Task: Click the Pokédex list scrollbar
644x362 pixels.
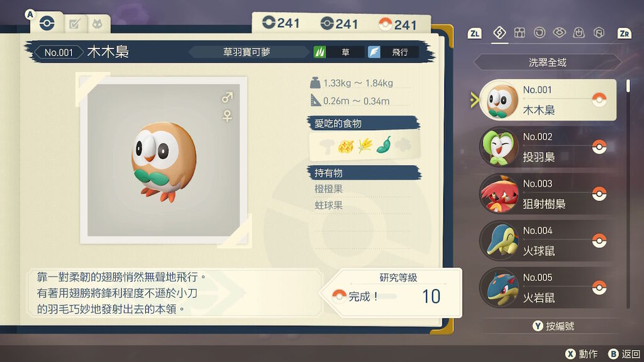Action: 628,194
